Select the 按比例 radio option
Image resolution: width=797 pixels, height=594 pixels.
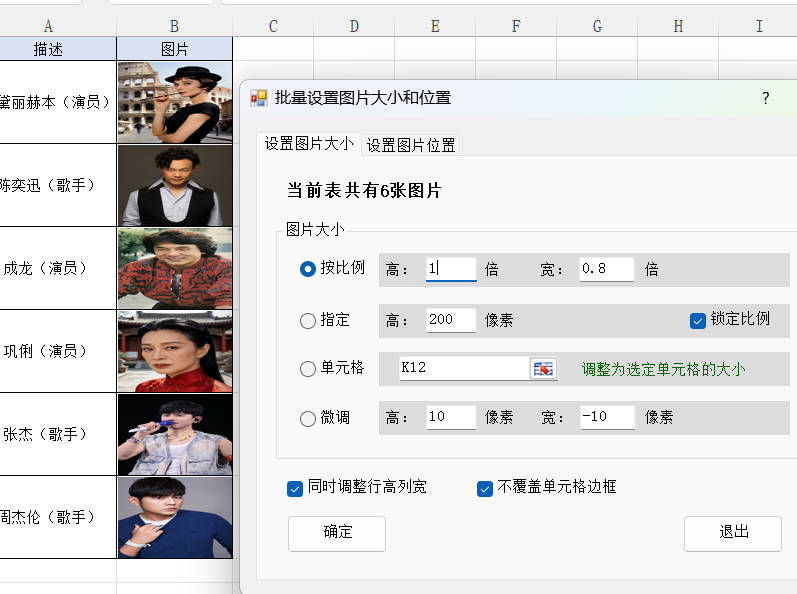pyautogui.click(x=308, y=269)
